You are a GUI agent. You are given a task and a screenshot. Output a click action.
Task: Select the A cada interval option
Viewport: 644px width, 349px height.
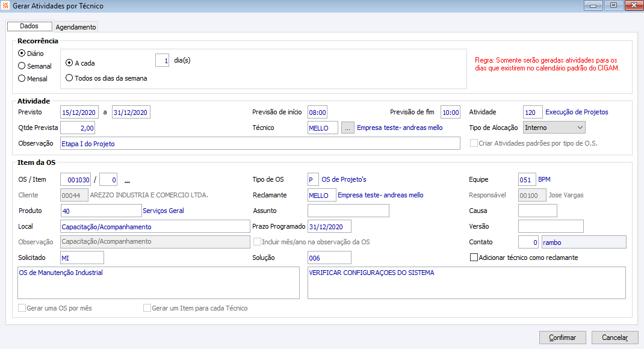point(70,63)
